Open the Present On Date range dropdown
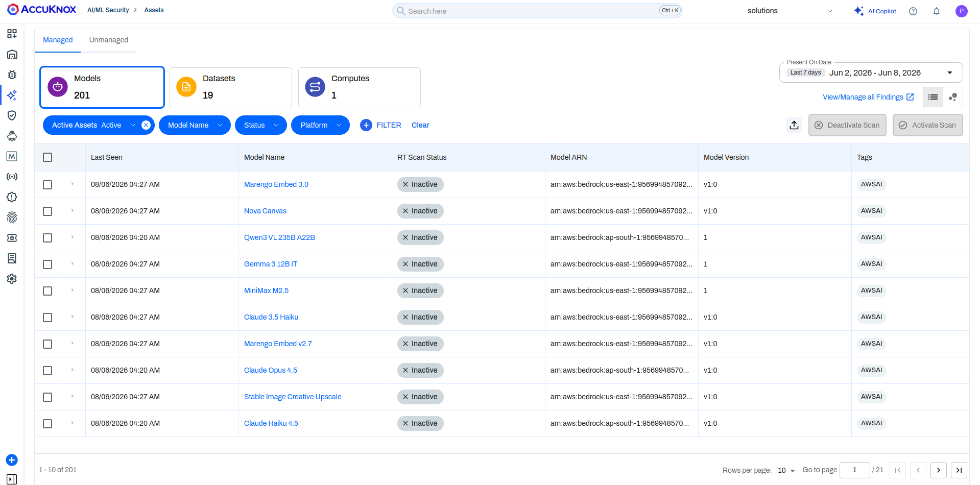This screenshot has height=485, width=980. point(871,72)
